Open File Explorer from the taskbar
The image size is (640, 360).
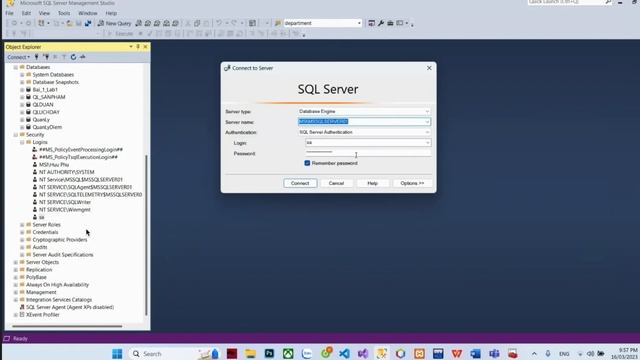click(250, 353)
